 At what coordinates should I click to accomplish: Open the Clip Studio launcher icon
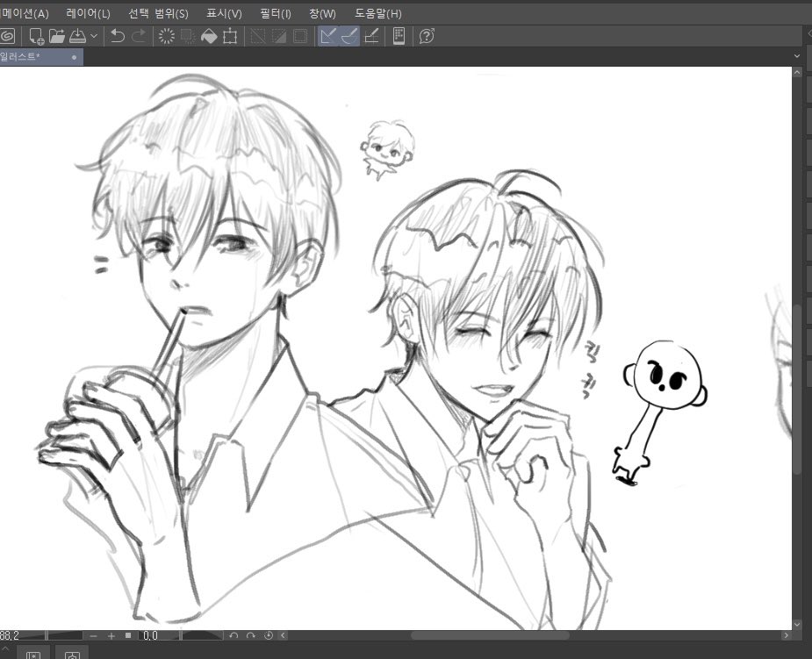8,36
